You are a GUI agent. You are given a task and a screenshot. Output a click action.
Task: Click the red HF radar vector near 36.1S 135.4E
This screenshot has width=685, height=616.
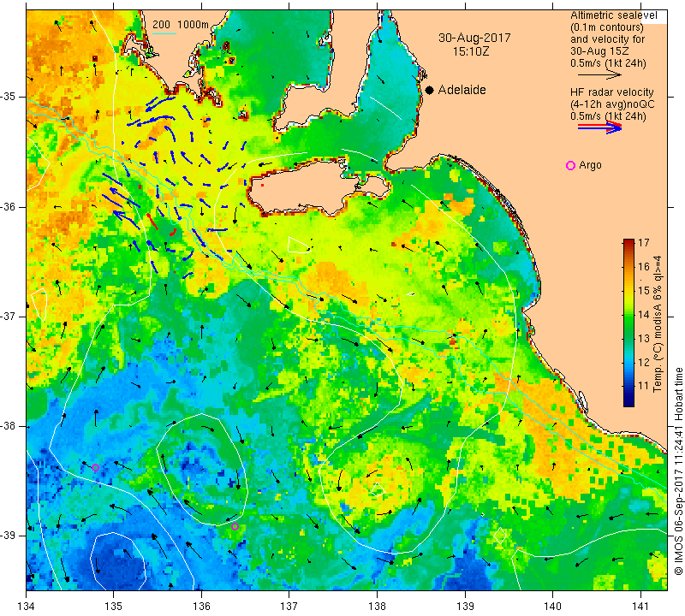pyautogui.click(x=152, y=222)
